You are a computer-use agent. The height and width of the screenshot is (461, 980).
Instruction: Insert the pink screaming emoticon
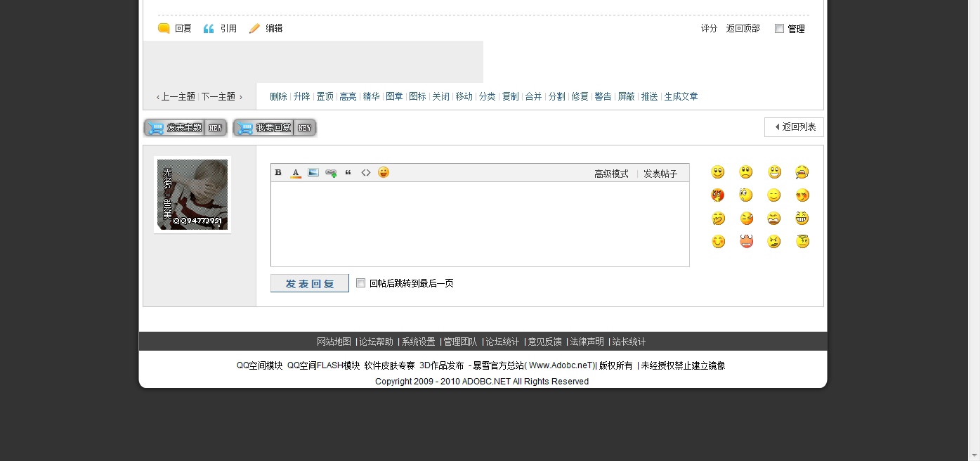(746, 242)
